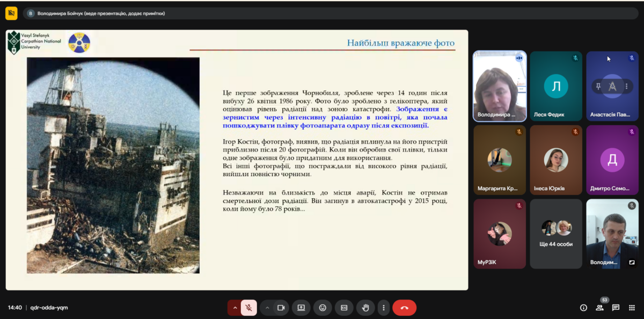The height and width of the screenshot is (319, 644).
Task: Raise your hand in the meeting
Action: [365, 308]
